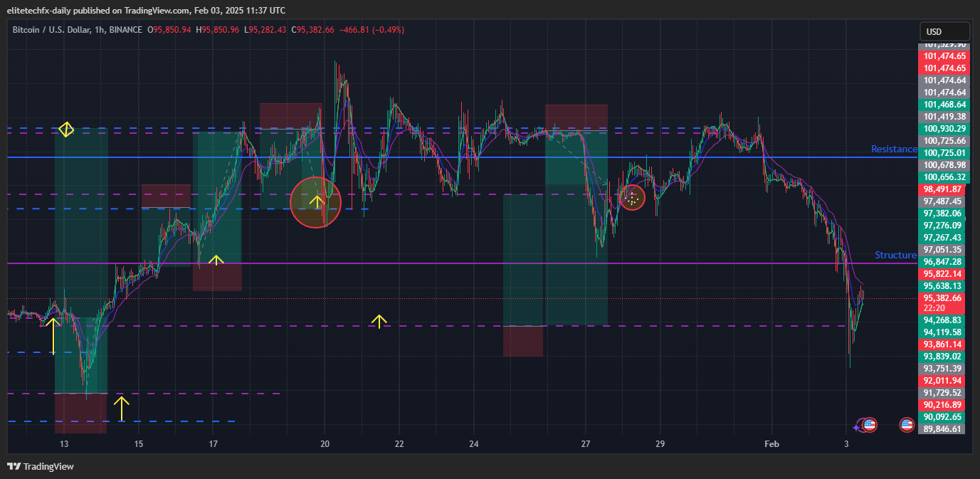Viewport: 980px width, 479px height.
Task: Click the 13 date label on the time axis
Action: coord(64,444)
